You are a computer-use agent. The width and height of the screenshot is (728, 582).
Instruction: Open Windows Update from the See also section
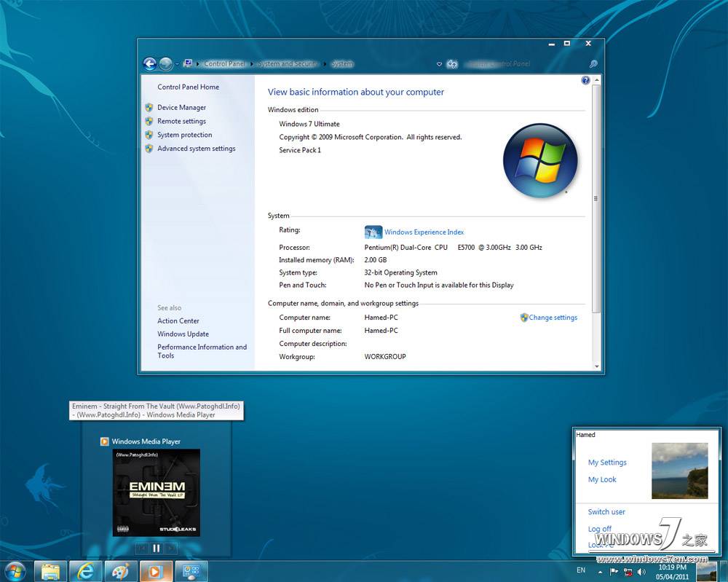click(182, 334)
